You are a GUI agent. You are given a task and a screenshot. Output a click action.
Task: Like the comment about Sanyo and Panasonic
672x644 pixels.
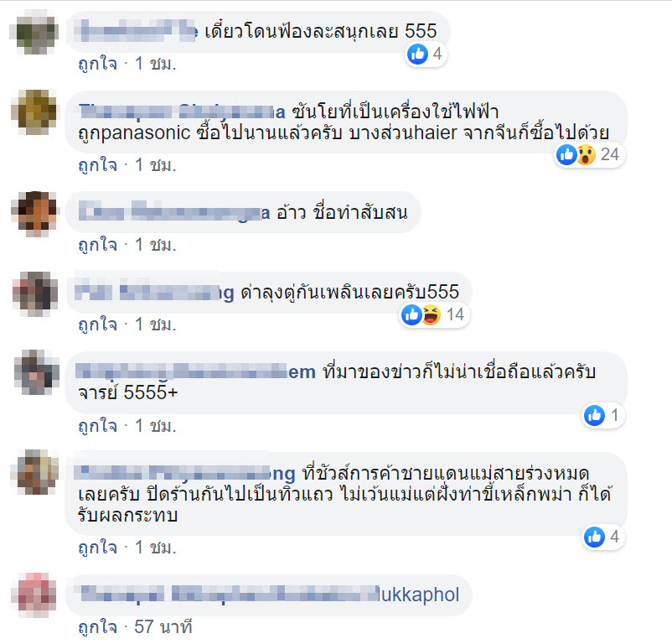98,165
